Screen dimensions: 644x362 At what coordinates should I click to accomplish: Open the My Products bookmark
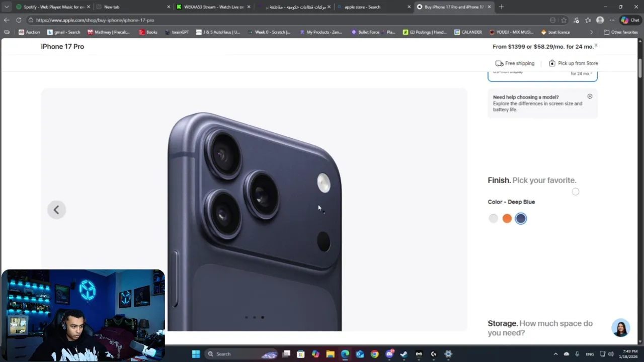321,32
